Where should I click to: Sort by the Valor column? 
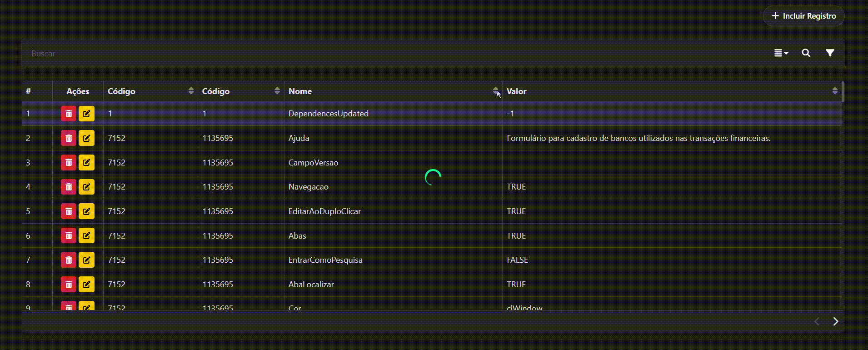(834, 91)
